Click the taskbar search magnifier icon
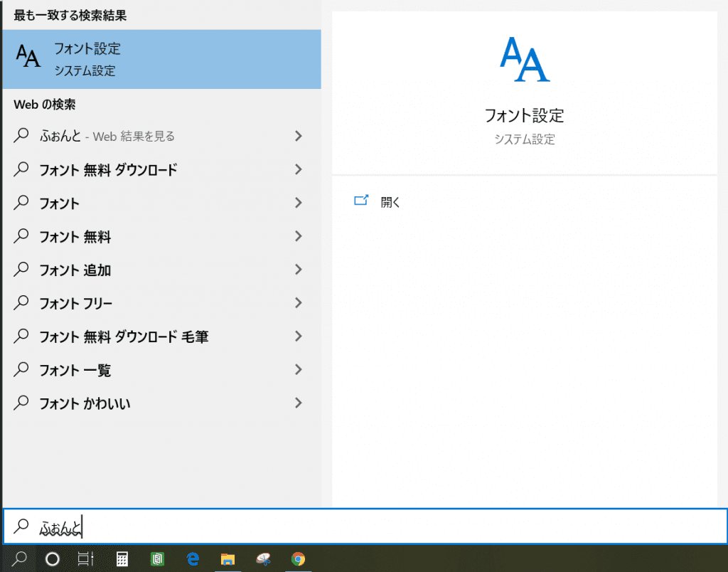 21,559
